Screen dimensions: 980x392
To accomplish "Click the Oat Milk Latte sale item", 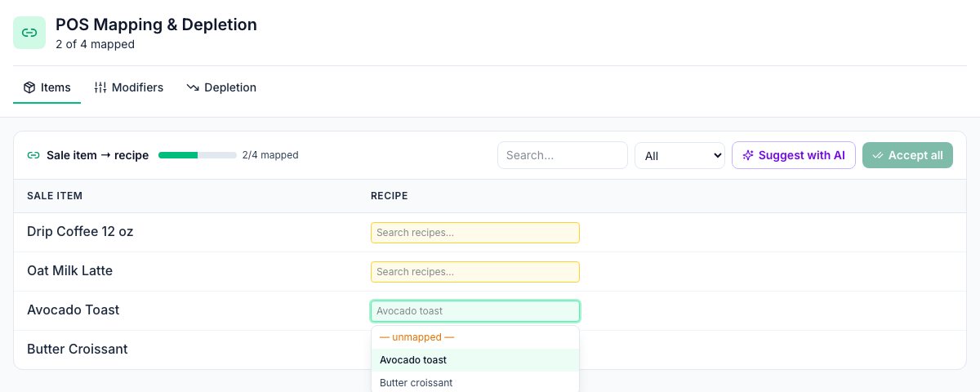I will click(69, 271).
